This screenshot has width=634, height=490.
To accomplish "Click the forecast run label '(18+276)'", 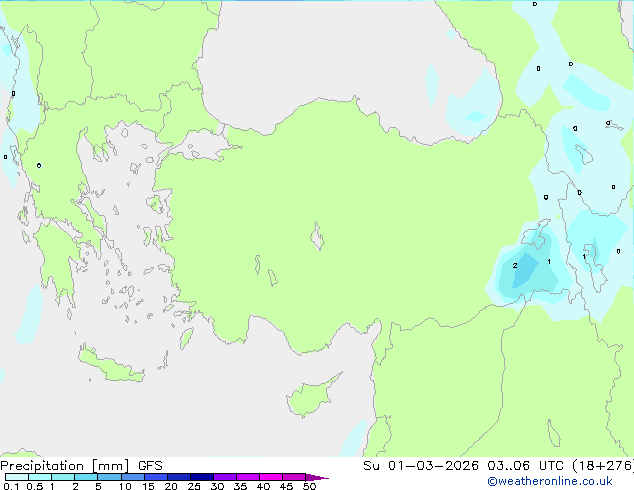I will 603,466.
